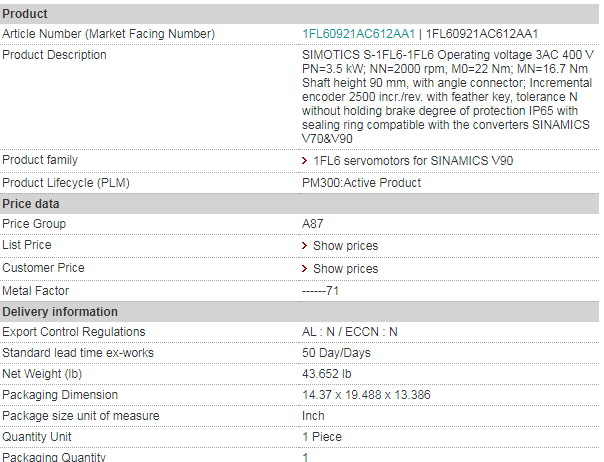
Task: Click the 43.652 lb net weight value
Action: pos(327,374)
